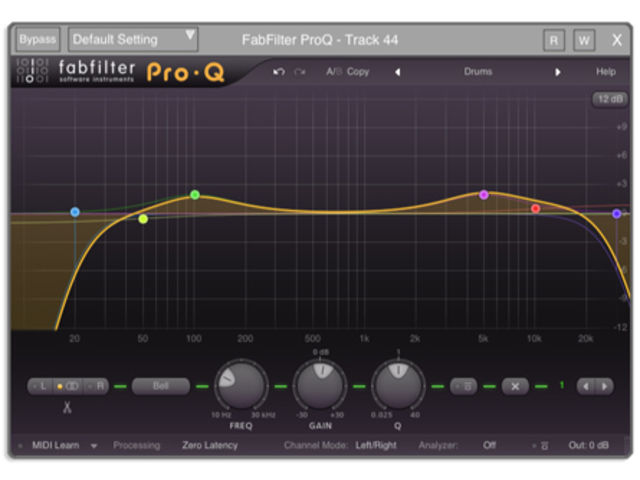This screenshot has width=640, height=480.
Task: Click the Q knob
Action: click(x=398, y=384)
